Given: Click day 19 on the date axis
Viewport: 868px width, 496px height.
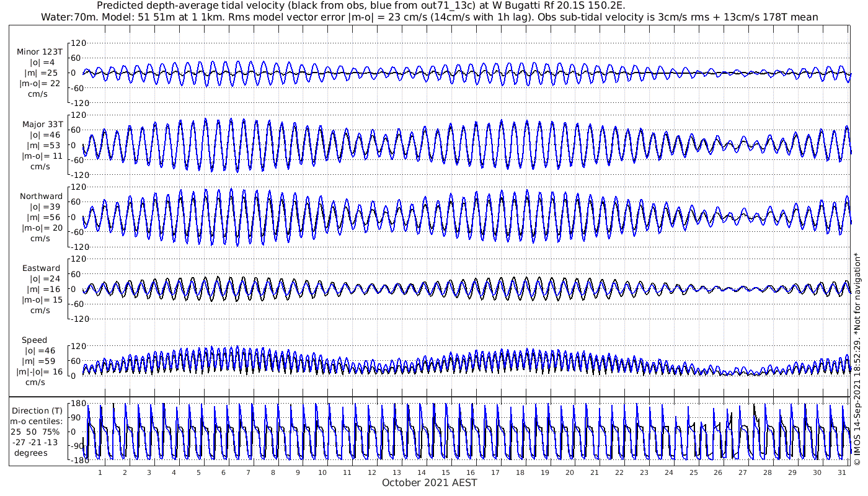Looking at the screenshot, I should (545, 472).
